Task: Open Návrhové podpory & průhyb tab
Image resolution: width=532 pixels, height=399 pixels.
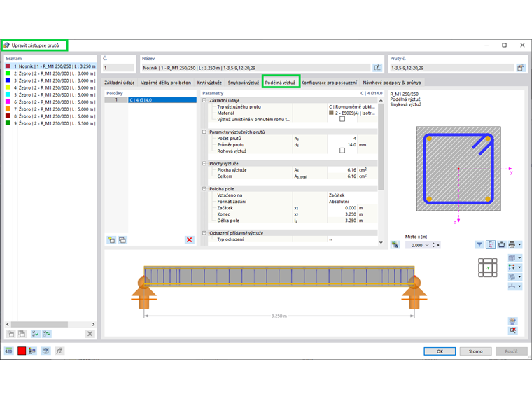Action: click(392, 83)
